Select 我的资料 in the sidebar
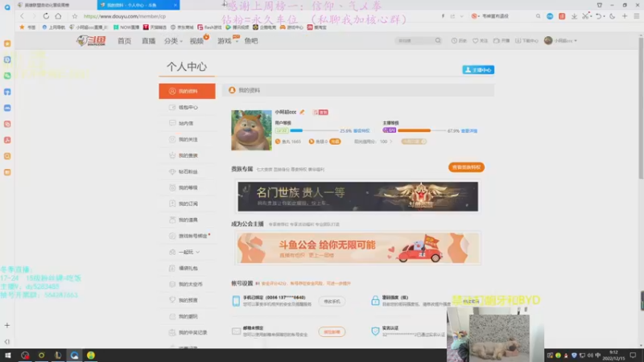The height and width of the screenshot is (362, 644). (187, 91)
